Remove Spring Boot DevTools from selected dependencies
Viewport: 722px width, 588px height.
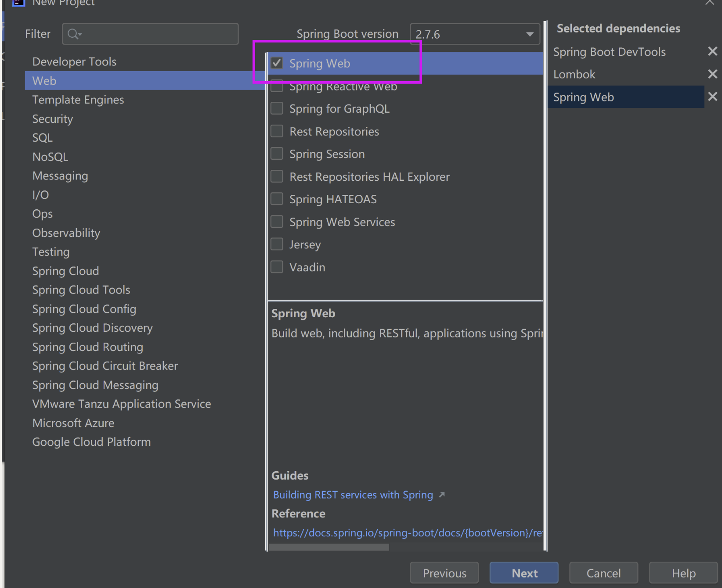[x=712, y=51]
